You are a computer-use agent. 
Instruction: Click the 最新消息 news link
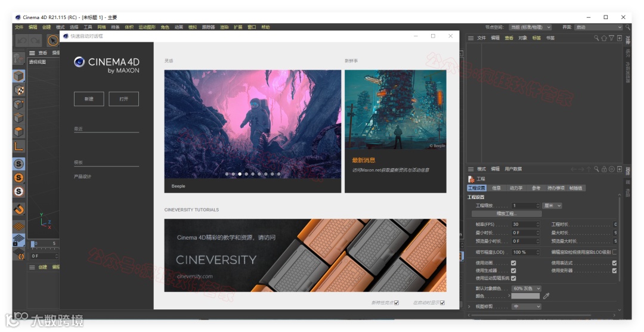(x=364, y=160)
